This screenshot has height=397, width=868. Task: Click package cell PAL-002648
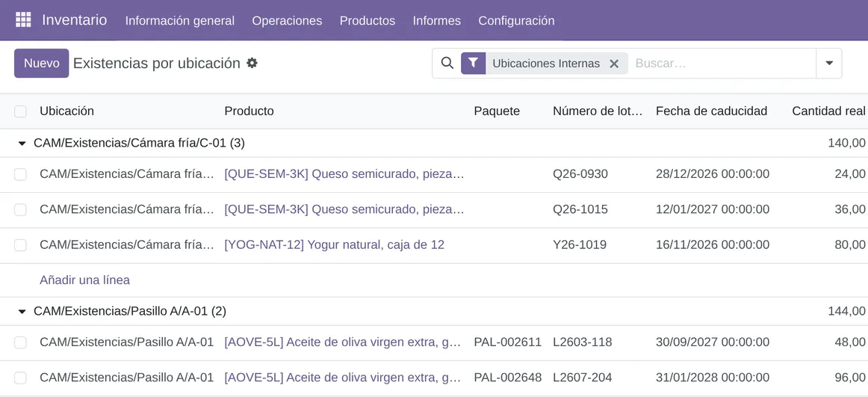pos(508,378)
